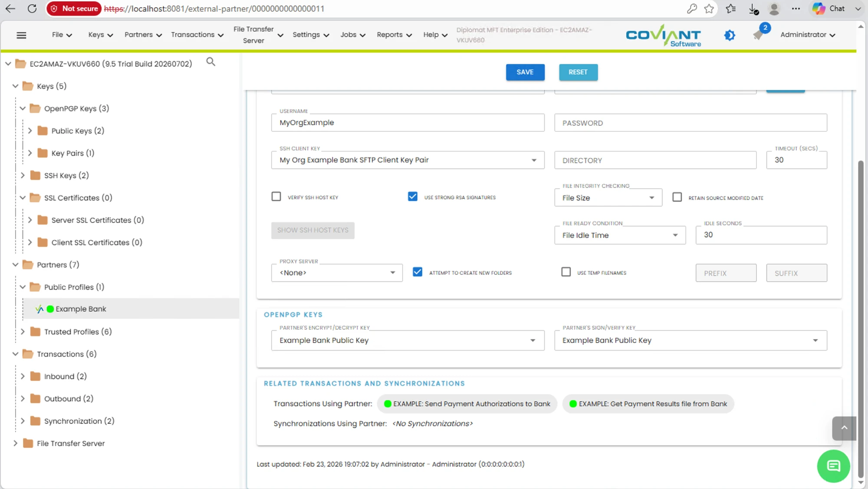Open the Proxy Server dropdown

(x=337, y=273)
